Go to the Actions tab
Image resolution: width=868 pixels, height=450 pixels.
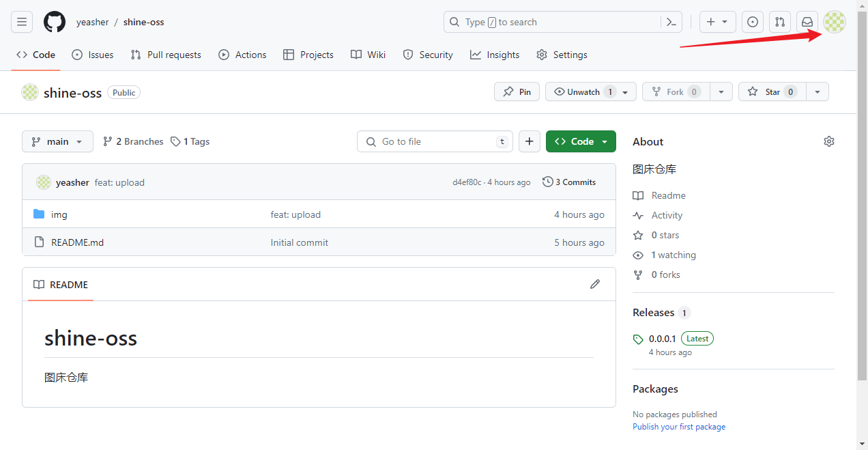(x=242, y=55)
